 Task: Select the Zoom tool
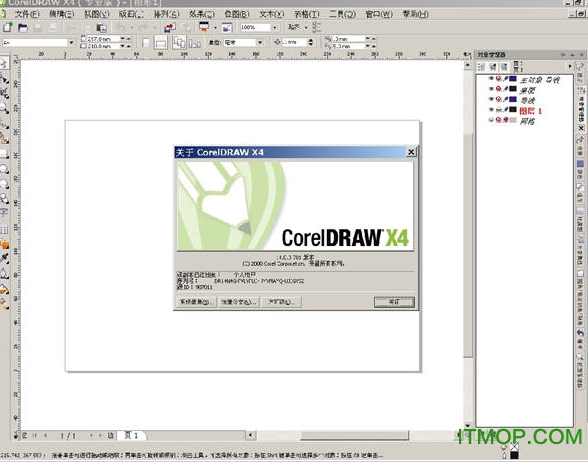[x=4, y=108]
